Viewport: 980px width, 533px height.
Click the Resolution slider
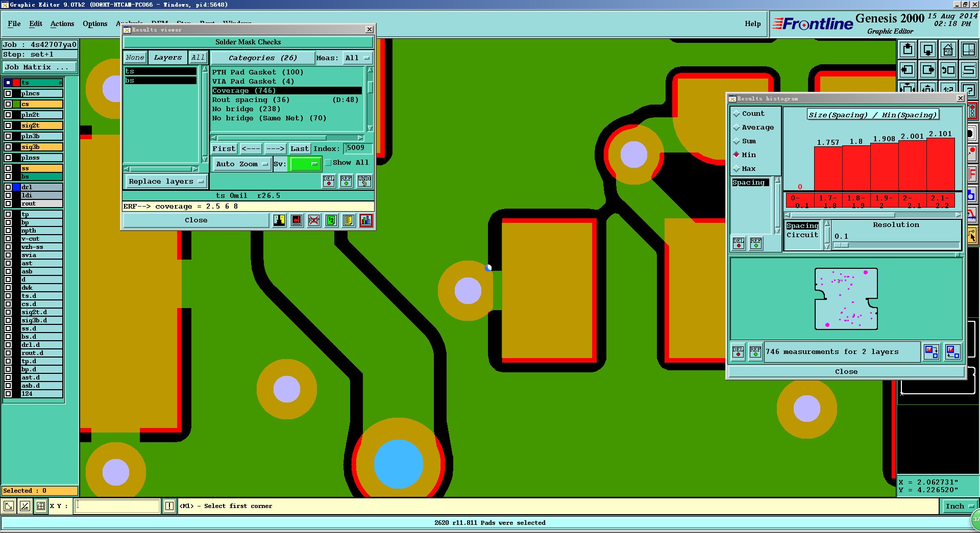pyautogui.click(x=896, y=245)
